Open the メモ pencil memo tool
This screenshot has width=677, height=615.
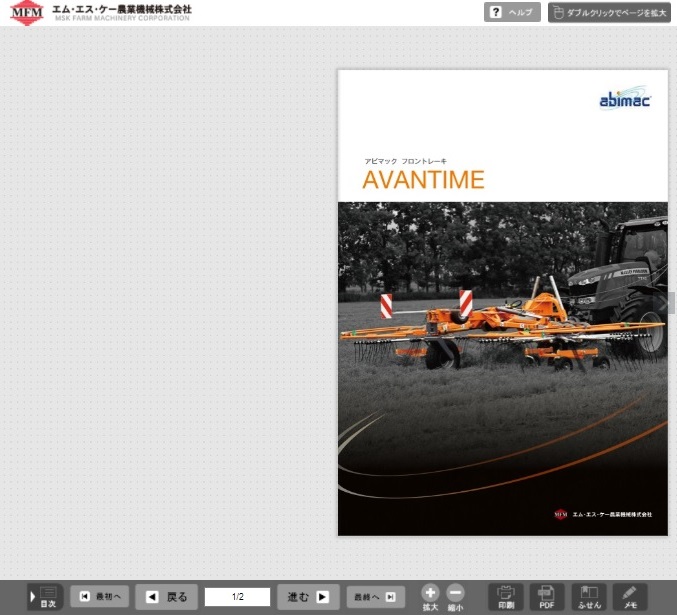pos(630,597)
